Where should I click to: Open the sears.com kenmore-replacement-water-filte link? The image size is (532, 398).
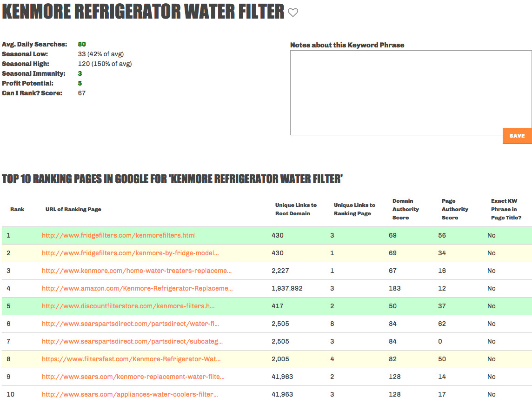(133, 377)
